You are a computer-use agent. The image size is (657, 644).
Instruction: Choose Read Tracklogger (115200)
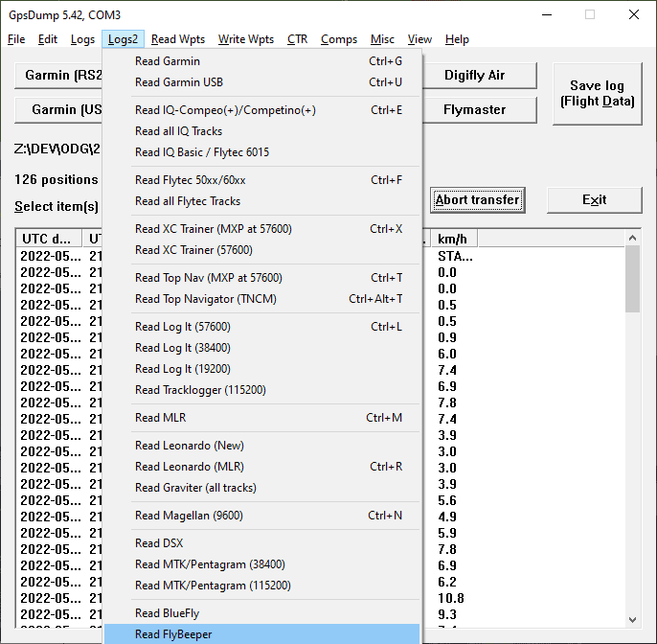point(261,390)
